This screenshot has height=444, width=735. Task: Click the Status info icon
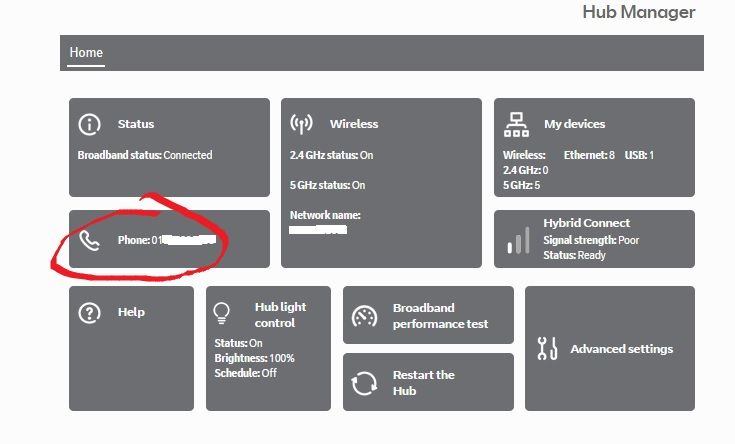pyautogui.click(x=90, y=124)
